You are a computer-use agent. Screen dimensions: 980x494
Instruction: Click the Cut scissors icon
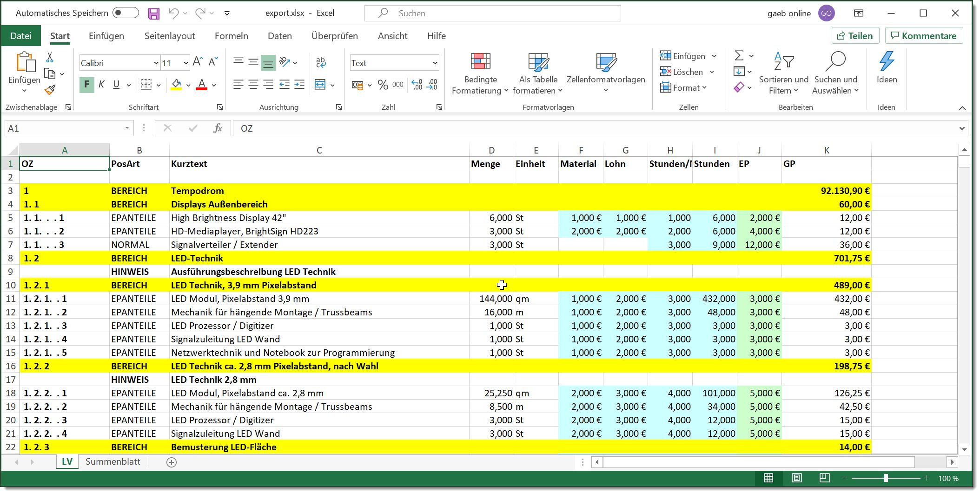click(x=50, y=57)
